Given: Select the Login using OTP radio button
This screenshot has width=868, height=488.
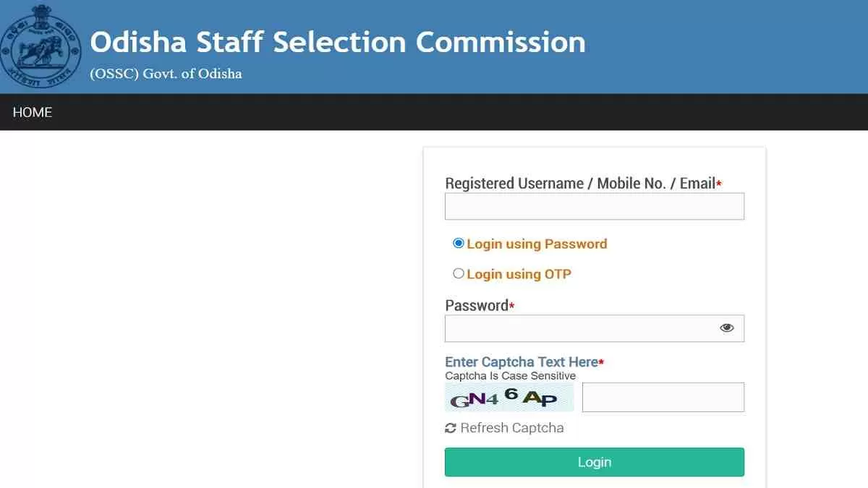Looking at the screenshot, I should (458, 273).
